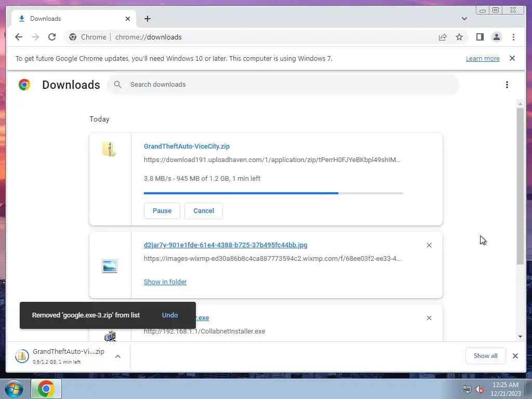Screen dimensions: 532x399
Task: Open the Downloads page more actions menu
Action: [507, 85]
